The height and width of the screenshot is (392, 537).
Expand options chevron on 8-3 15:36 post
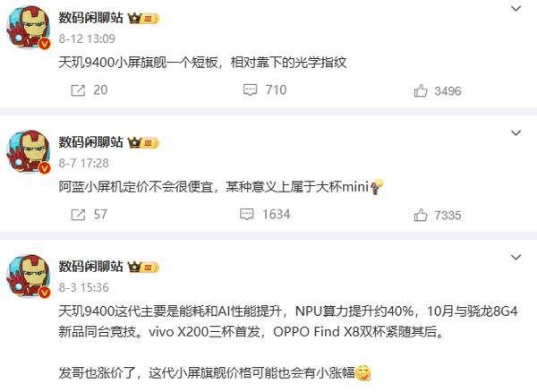coord(516,257)
